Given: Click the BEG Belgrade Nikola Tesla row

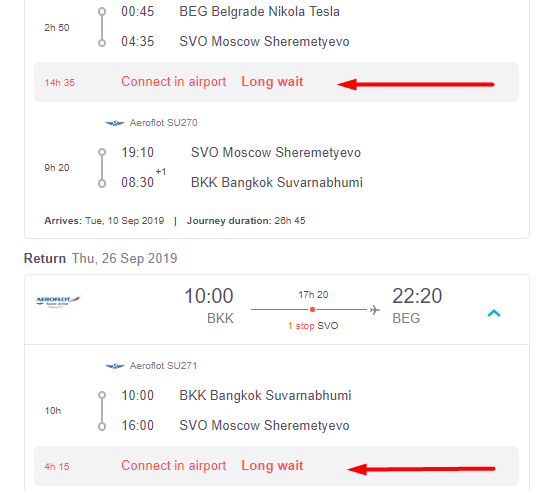Looking at the screenshot, I should tap(230, 12).
